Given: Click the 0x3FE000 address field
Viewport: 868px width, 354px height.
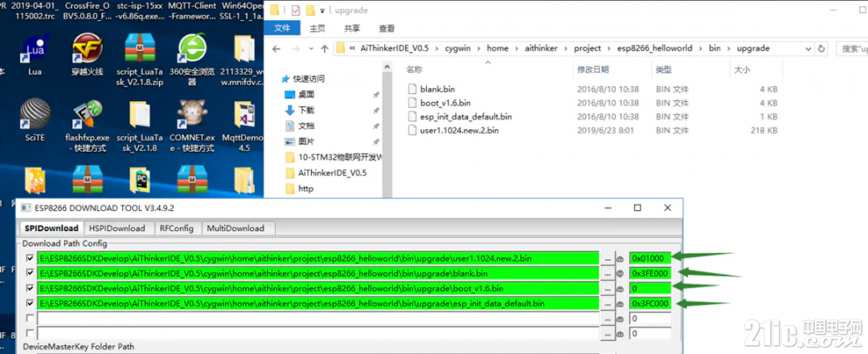Looking at the screenshot, I should tap(650, 273).
